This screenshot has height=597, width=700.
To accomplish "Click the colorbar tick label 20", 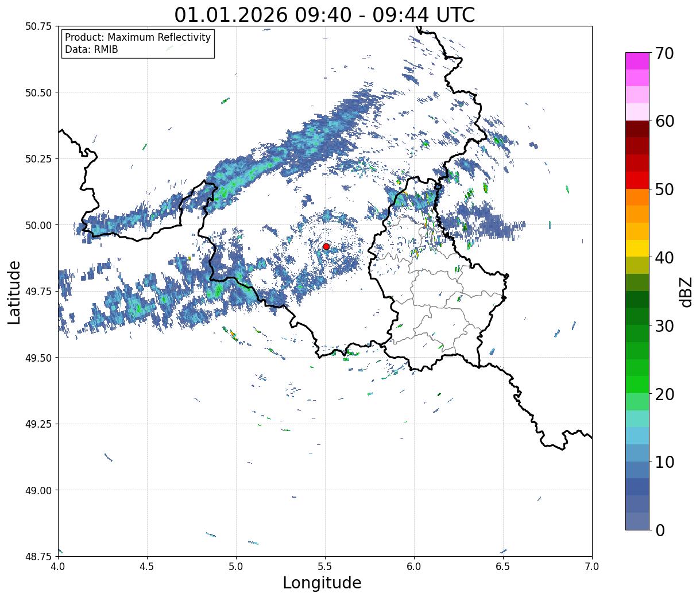I will 665,394.
